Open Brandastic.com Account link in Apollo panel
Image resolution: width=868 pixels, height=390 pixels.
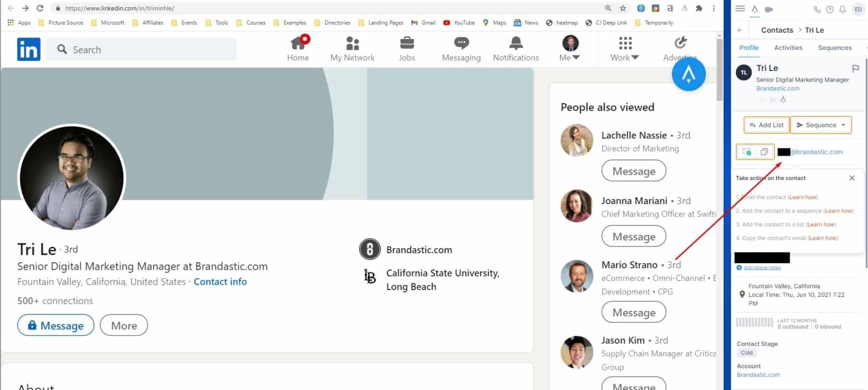point(758,375)
